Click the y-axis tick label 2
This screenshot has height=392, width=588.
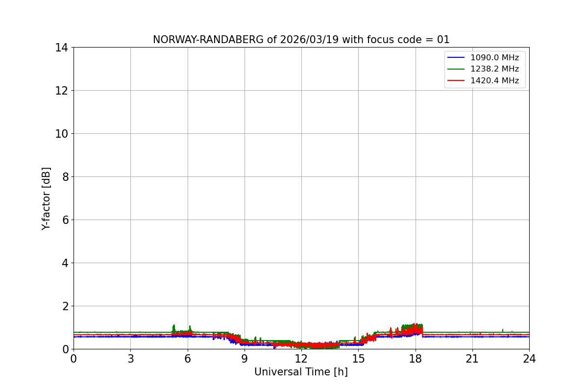[x=65, y=306]
